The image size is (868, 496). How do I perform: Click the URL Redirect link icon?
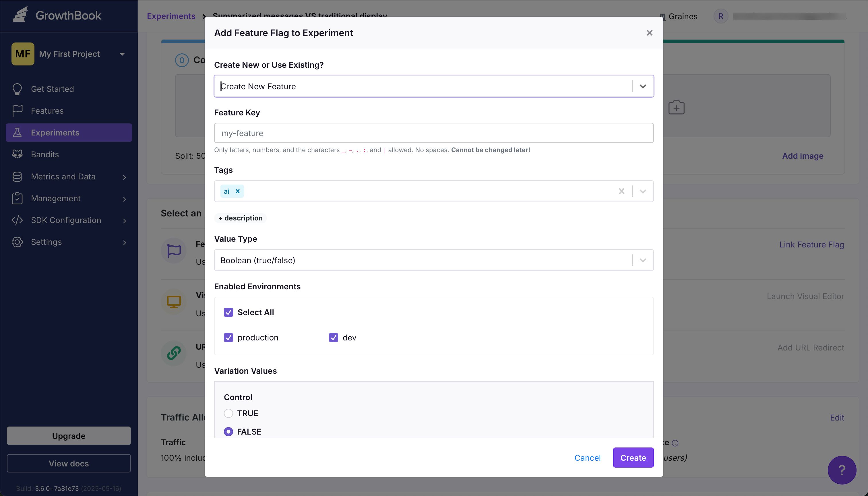[x=174, y=353]
